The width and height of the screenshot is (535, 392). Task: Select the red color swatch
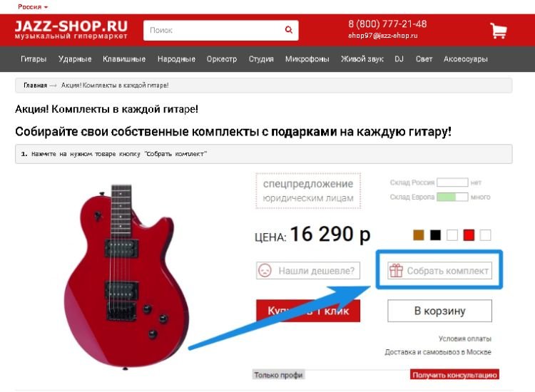coord(469,235)
